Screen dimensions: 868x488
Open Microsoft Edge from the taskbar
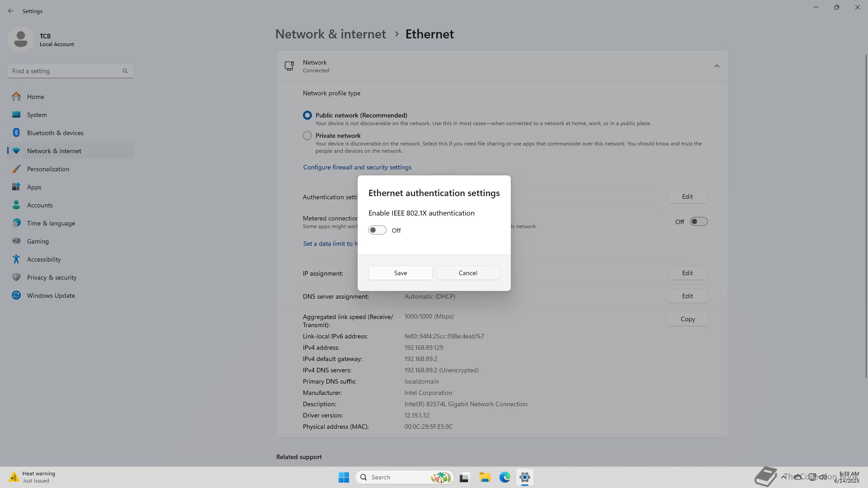(x=505, y=477)
